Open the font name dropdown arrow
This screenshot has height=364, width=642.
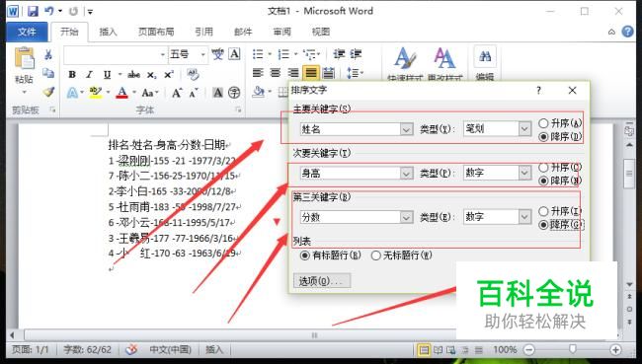(163, 54)
